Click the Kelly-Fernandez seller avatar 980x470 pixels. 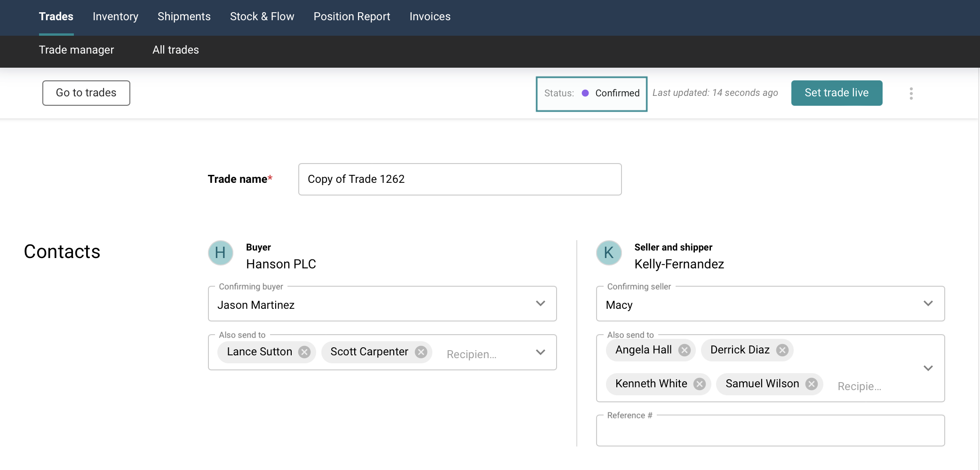[609, 253]
